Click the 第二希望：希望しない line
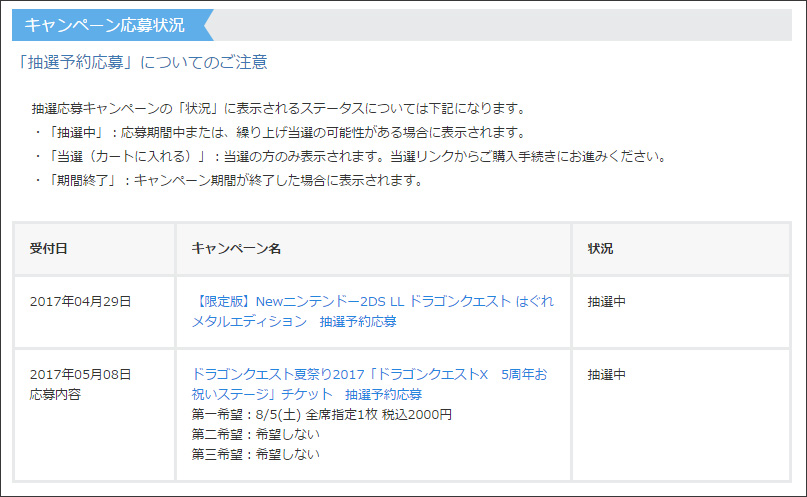This screenshot has width=807, height=497. click(256, 434)
